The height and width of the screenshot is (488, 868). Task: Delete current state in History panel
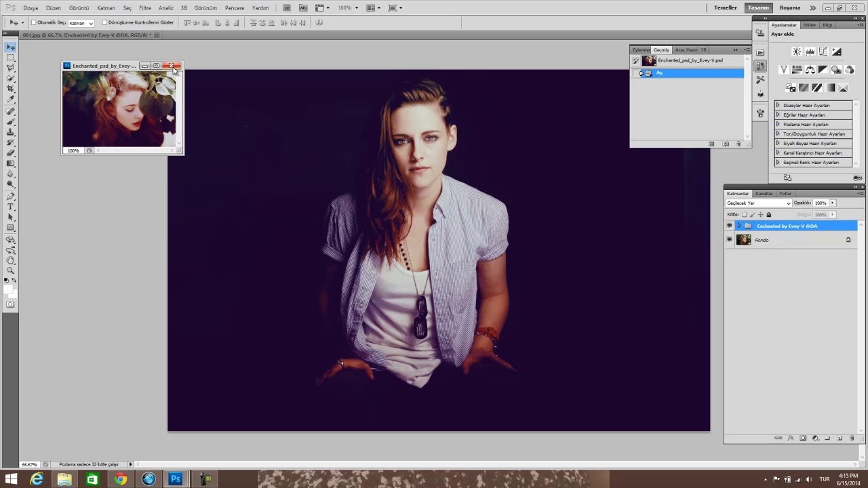tap(738, 144)
